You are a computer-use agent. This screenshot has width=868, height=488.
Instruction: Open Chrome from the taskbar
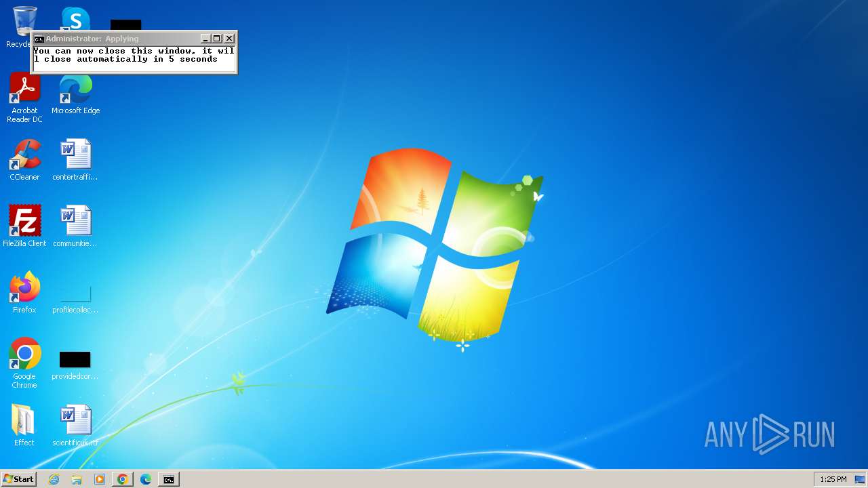(x=123, y=479)
